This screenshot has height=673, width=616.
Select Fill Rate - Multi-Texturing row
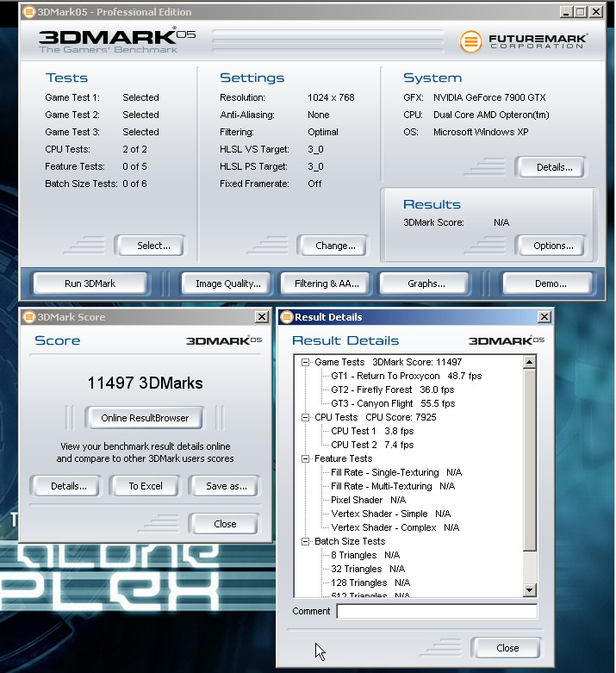(x=393, y=486)
